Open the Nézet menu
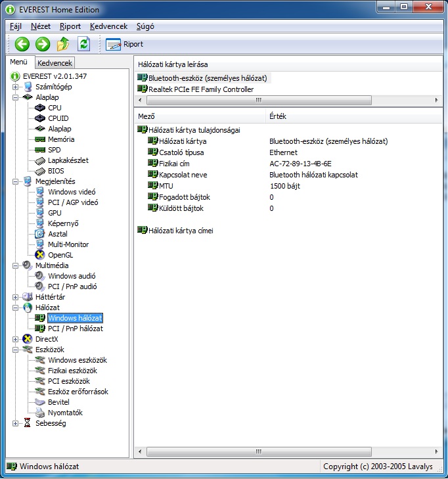 [41, 26]
